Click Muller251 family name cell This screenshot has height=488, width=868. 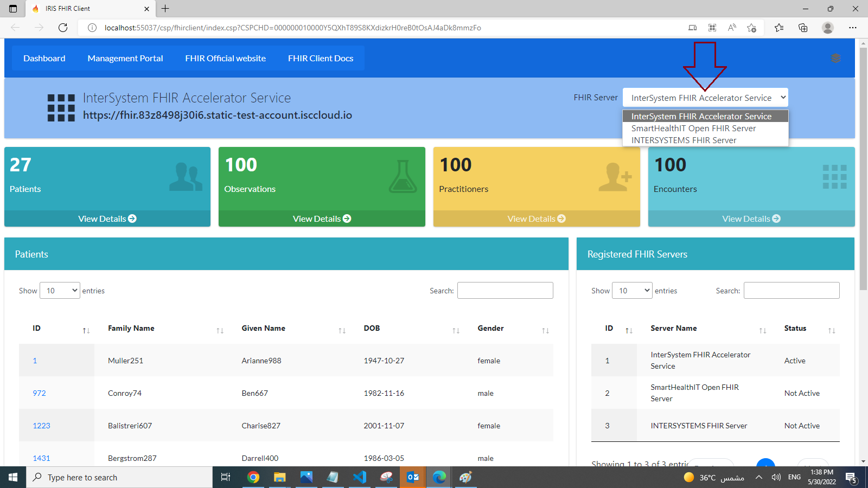(125, 361)
